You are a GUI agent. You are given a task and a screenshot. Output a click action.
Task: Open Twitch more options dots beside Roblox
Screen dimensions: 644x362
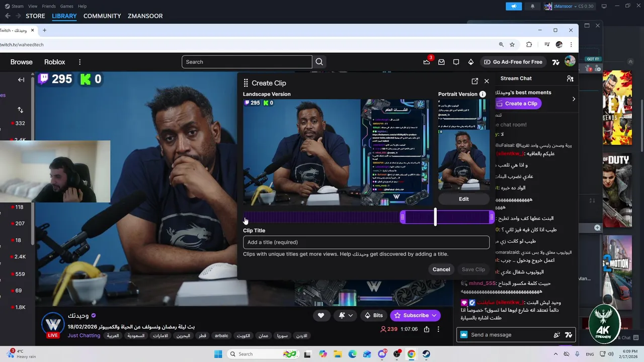point(79,62)
